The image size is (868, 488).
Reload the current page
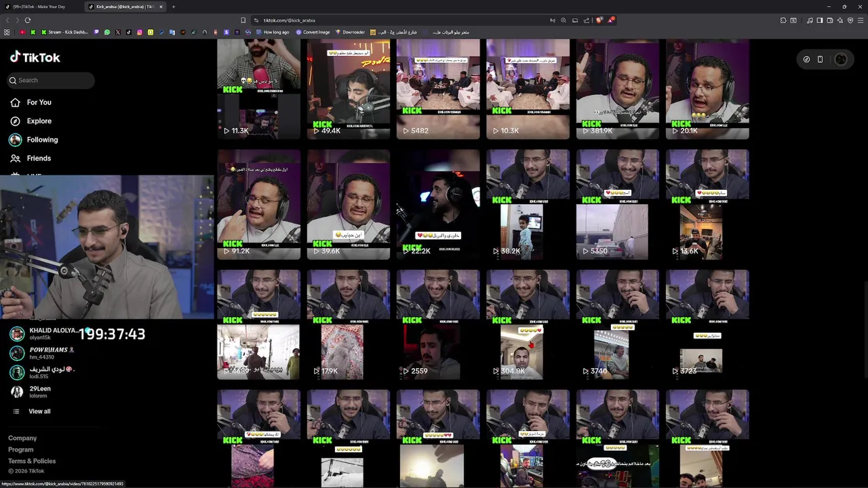click(x=28, y=20)
